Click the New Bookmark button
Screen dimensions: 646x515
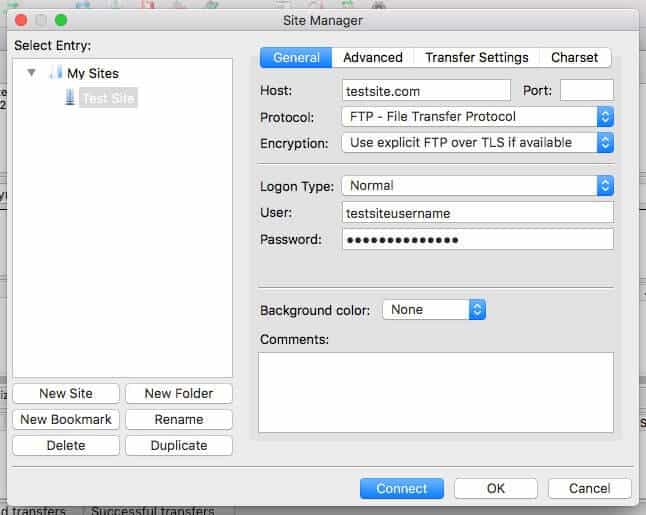click(x=66, y=419)
